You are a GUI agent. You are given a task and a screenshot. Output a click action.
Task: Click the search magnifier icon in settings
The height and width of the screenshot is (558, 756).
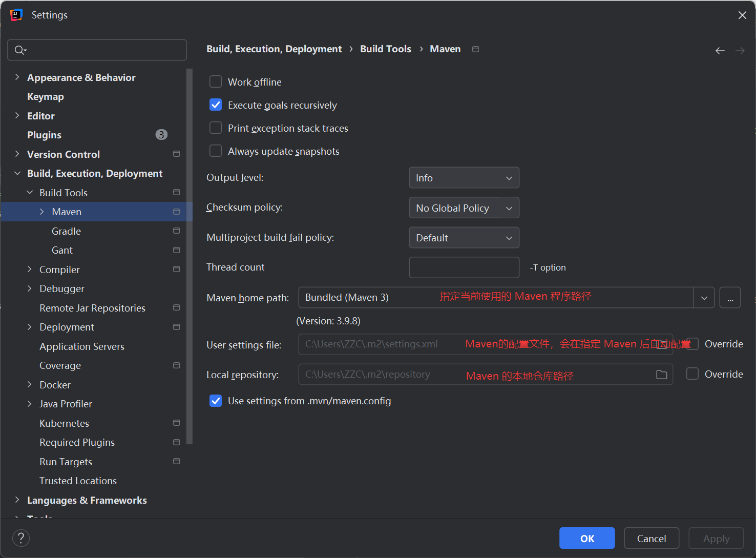click(19, 50)
